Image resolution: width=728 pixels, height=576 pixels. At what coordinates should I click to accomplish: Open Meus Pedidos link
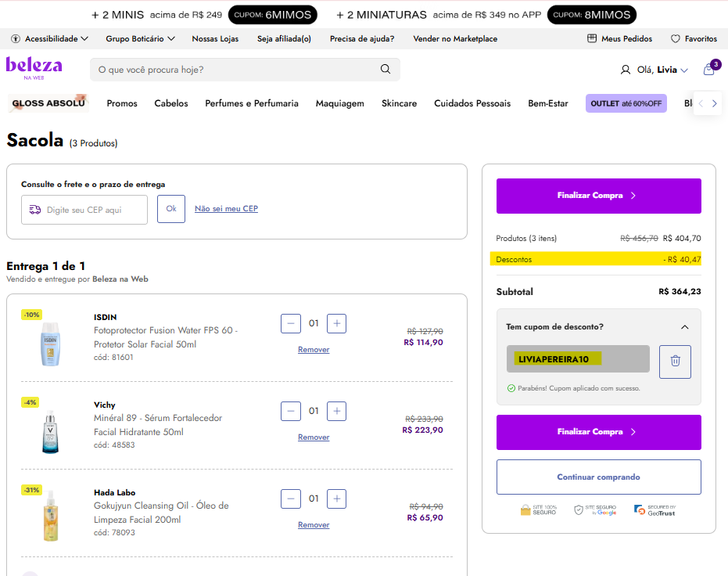pos(627,39)
